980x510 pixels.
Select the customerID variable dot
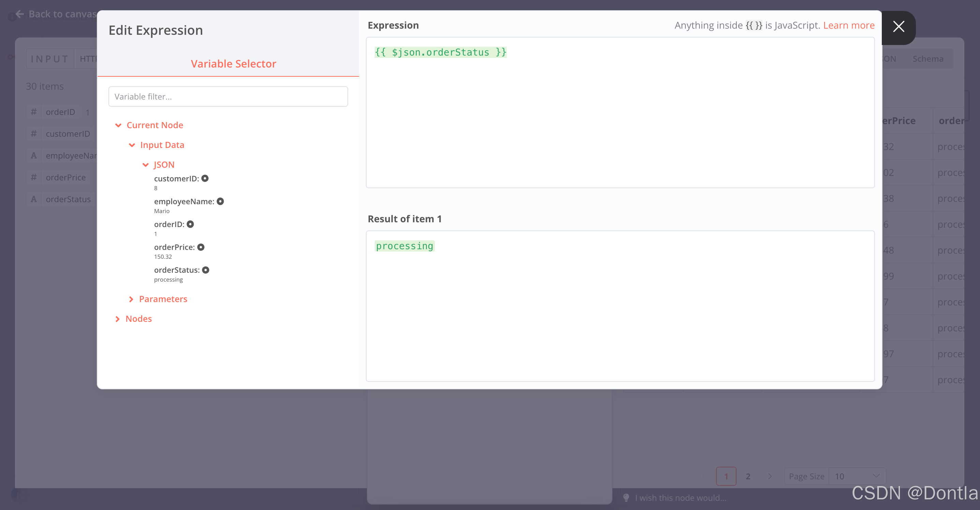[x=205, y=178]
